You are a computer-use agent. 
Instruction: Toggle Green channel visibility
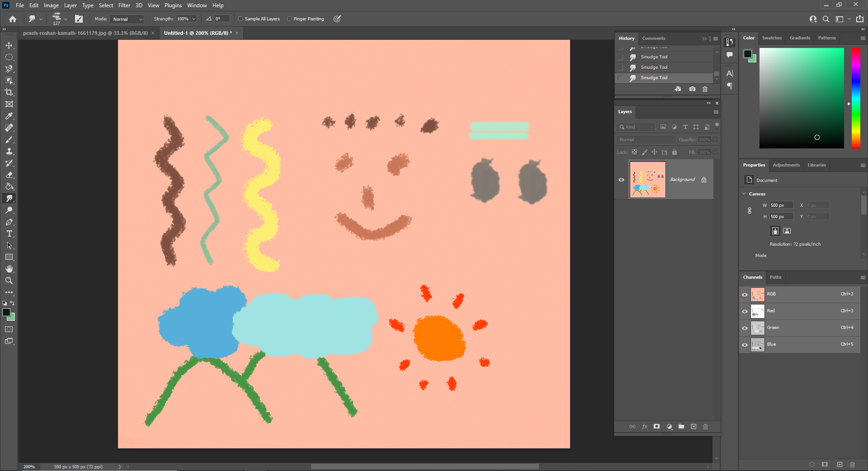(745, 328)
